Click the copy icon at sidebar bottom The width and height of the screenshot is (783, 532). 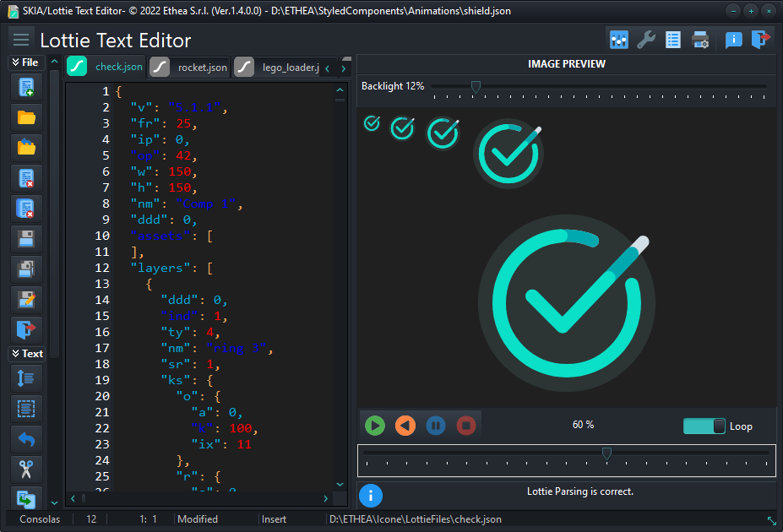click(26, 498)
